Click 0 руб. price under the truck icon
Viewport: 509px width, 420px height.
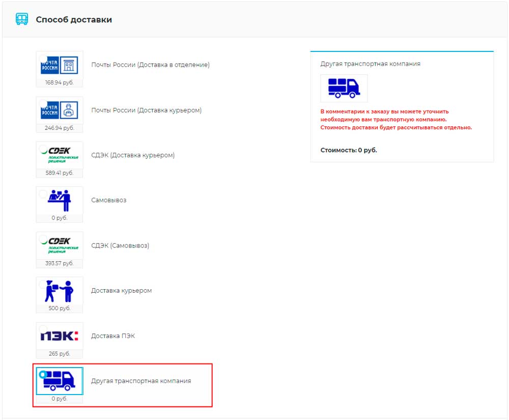click(60, 399)
